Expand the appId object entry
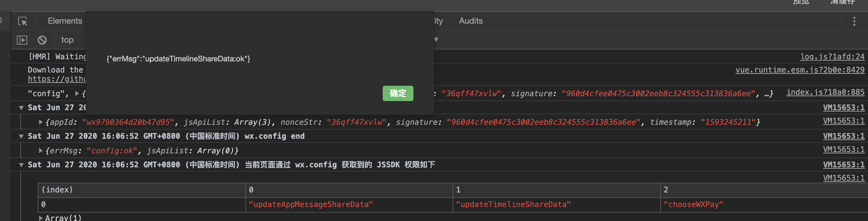 41,122
